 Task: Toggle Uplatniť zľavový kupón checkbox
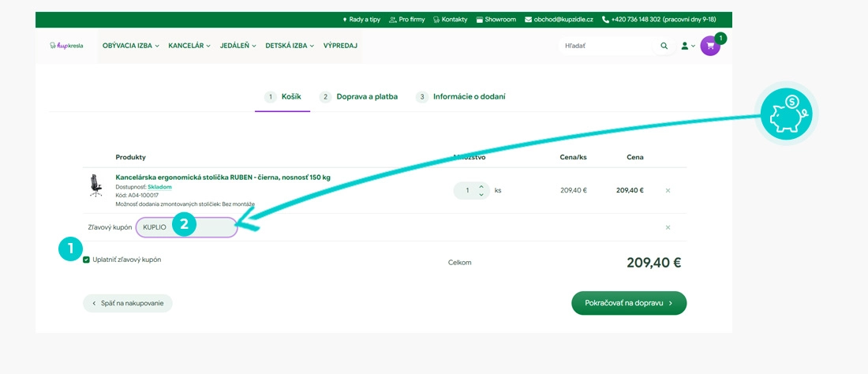pyautogui.click(x=86, y=260)
